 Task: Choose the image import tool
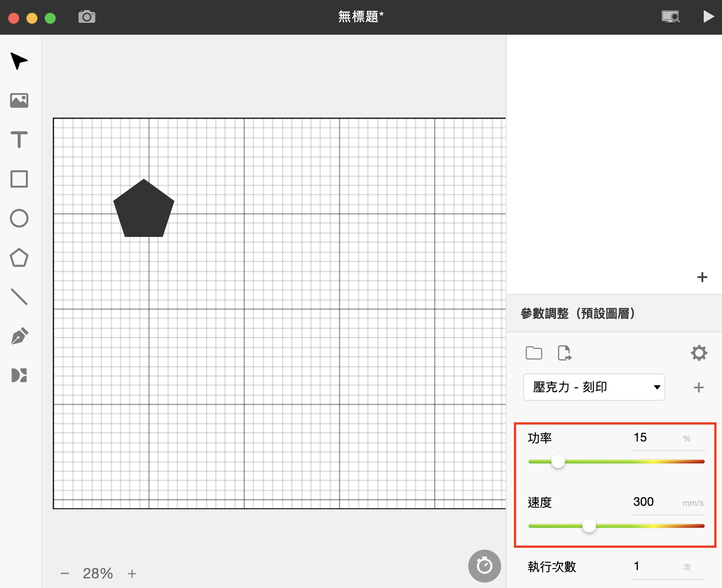19,100
